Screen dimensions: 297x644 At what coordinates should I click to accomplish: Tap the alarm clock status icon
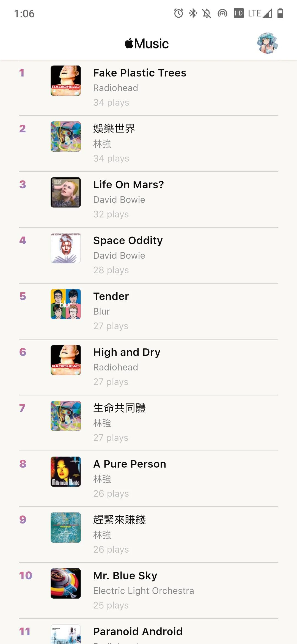178,13
